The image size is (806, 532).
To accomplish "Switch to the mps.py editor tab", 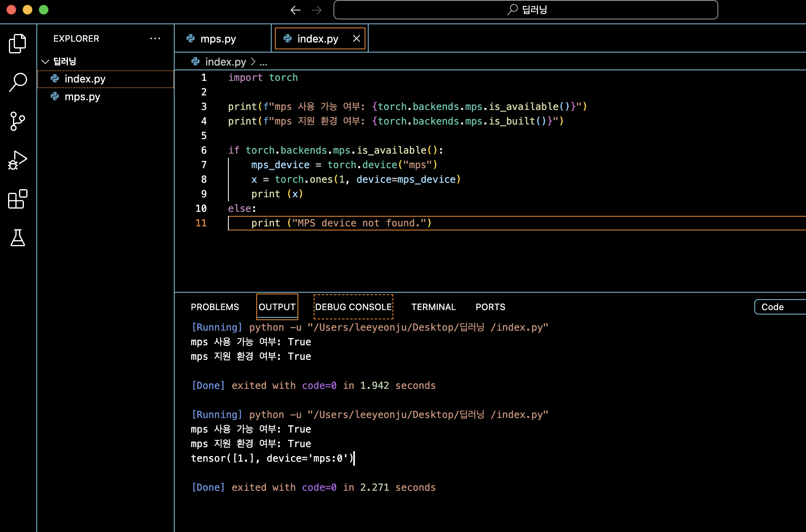I will pyautogui.click(x=218, y=39).
